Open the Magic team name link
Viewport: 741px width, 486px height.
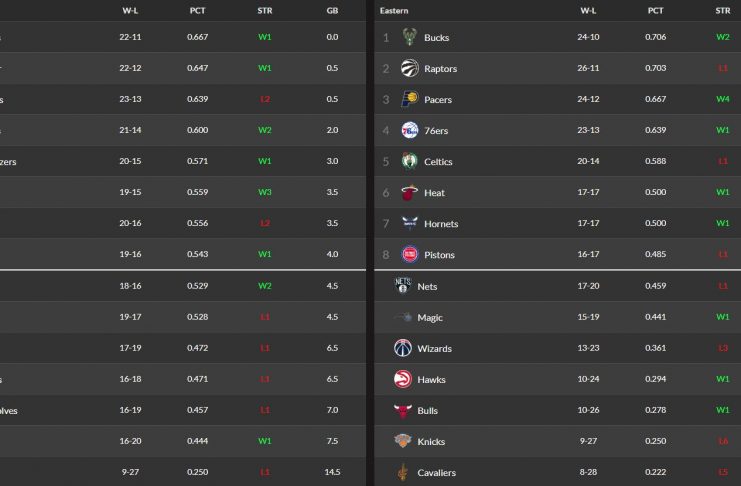(x=430, y=318)
